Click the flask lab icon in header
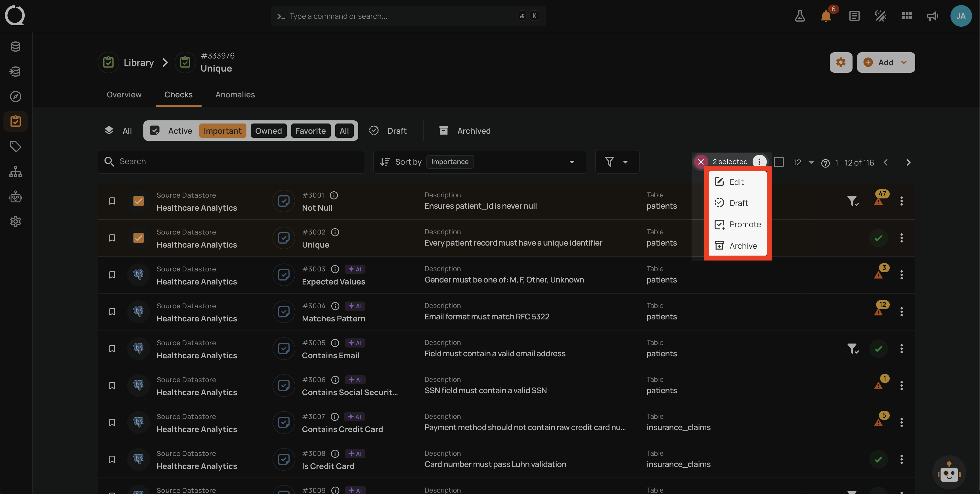This screenshot has width=980, height=494. (800, 16)
